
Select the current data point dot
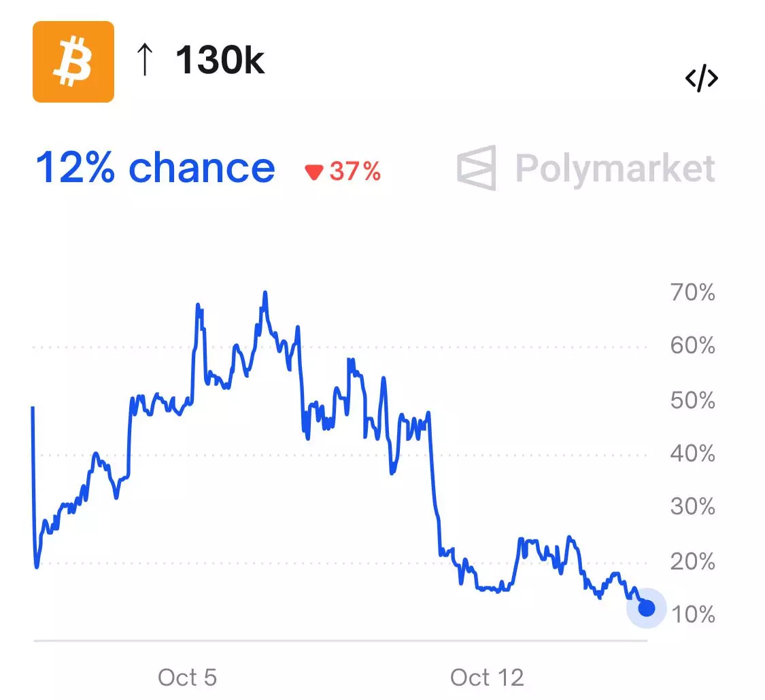coord(646,608)
